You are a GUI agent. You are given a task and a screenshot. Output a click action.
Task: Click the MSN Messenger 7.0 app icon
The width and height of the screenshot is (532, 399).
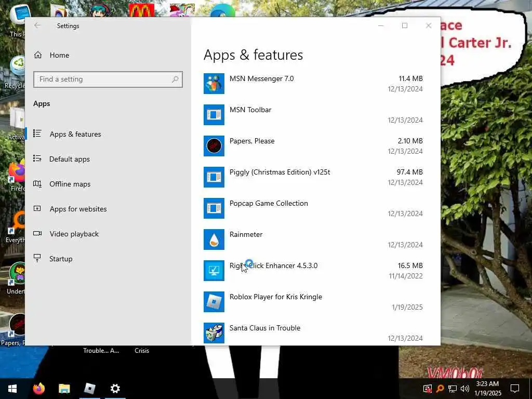(x=214, y=84)
